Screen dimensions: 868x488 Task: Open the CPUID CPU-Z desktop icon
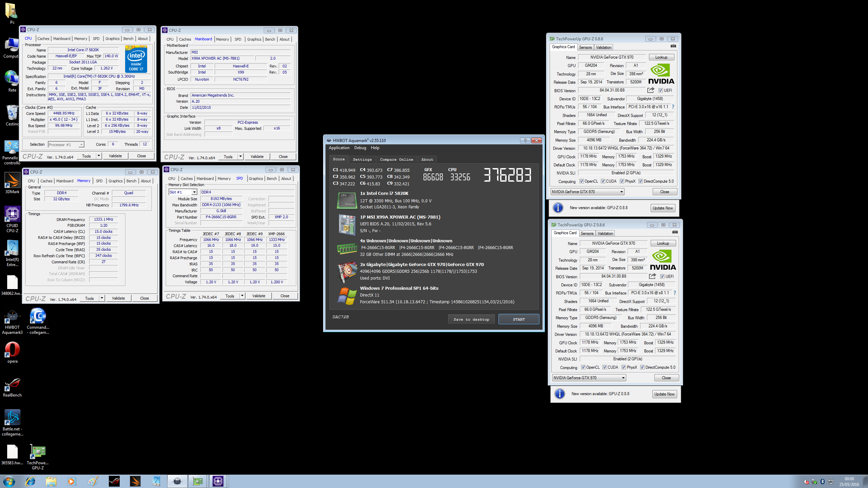click(12, 219)
